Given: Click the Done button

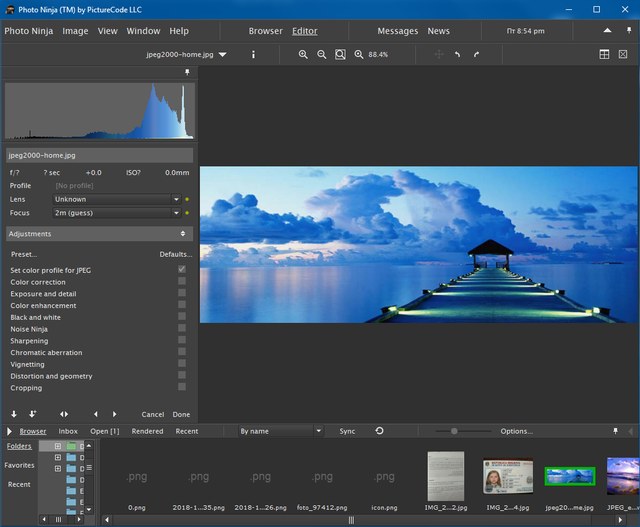Looking at the screenshot, I should (181, 414).
